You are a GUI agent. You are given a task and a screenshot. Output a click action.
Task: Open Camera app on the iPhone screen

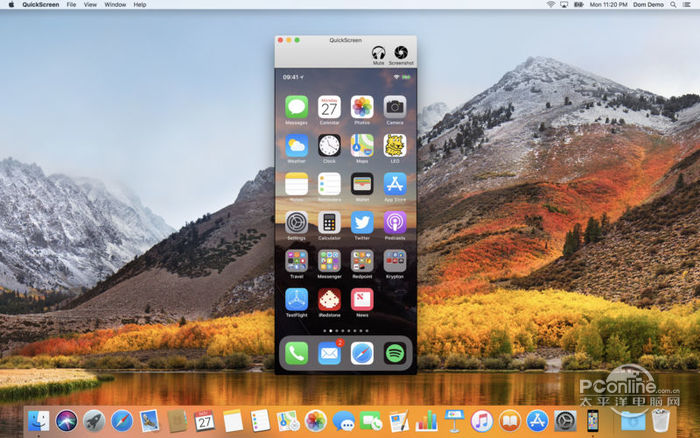point(395,107)
